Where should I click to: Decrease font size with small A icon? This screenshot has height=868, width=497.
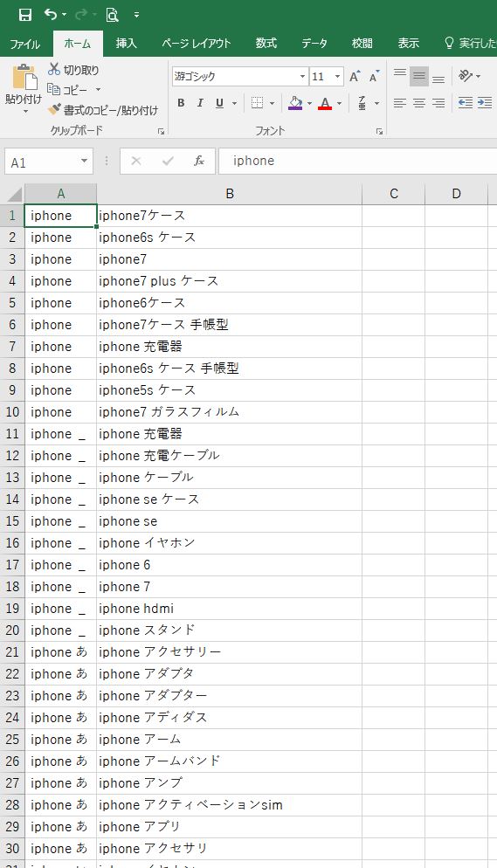(375, 76)
